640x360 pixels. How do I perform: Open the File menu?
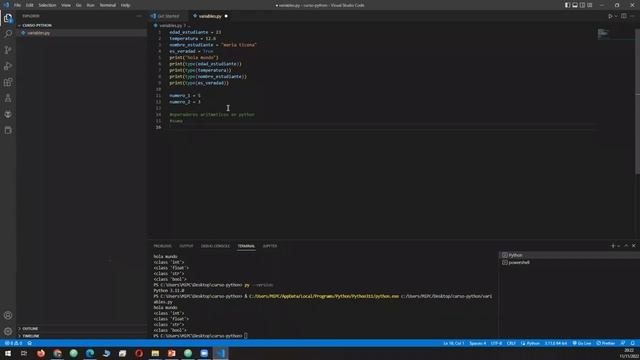17,5
